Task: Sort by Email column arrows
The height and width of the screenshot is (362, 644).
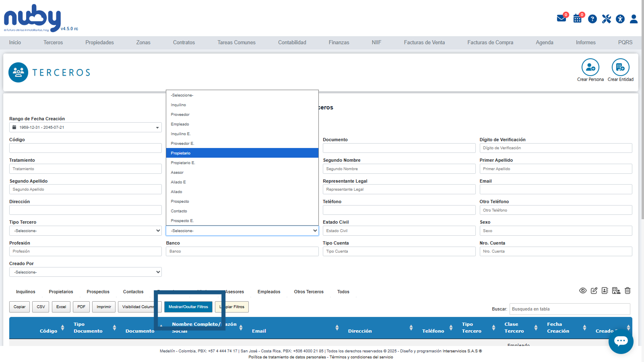Action: click(x=337, y=327)
